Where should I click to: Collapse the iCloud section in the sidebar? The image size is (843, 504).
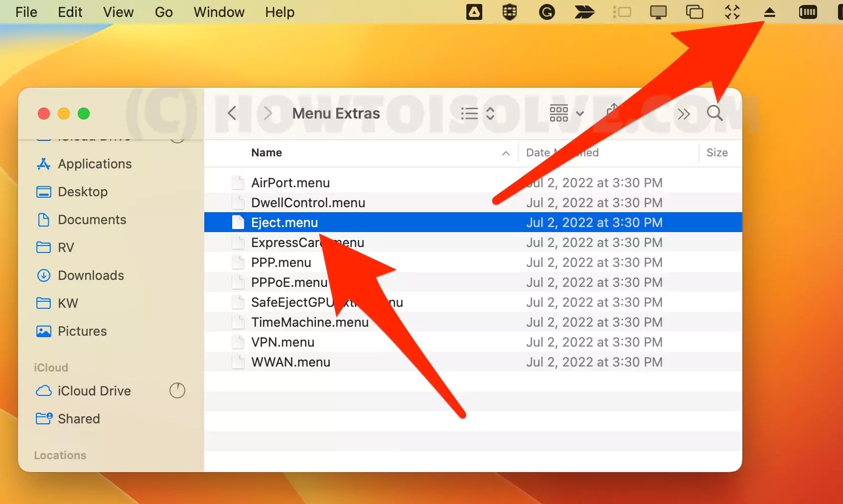[51, 368]
